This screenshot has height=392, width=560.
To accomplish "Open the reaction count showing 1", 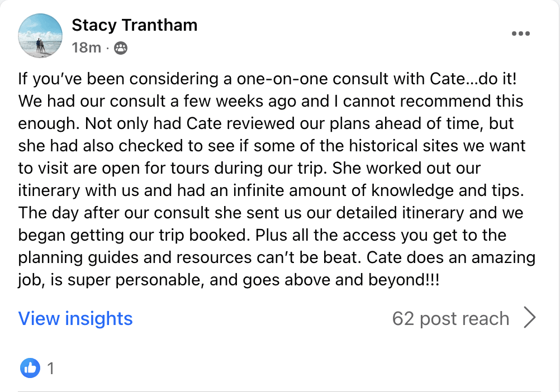I will coord(51,368).
